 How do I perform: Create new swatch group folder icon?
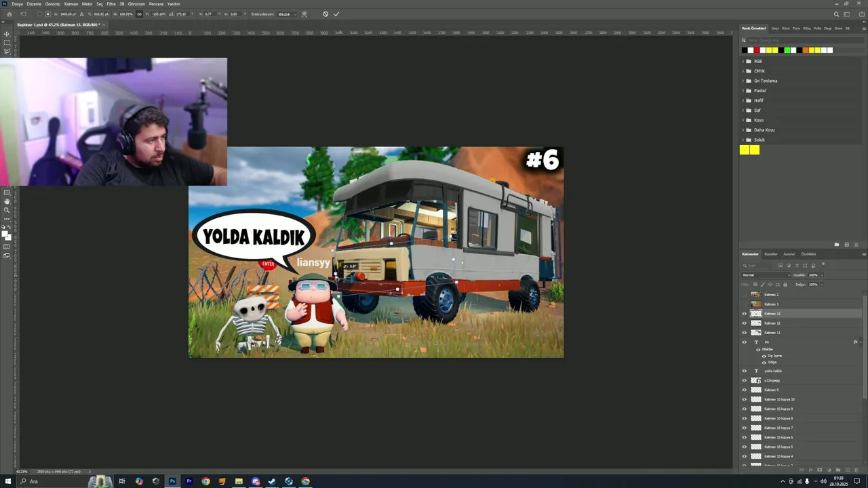(x=837, y=245)
